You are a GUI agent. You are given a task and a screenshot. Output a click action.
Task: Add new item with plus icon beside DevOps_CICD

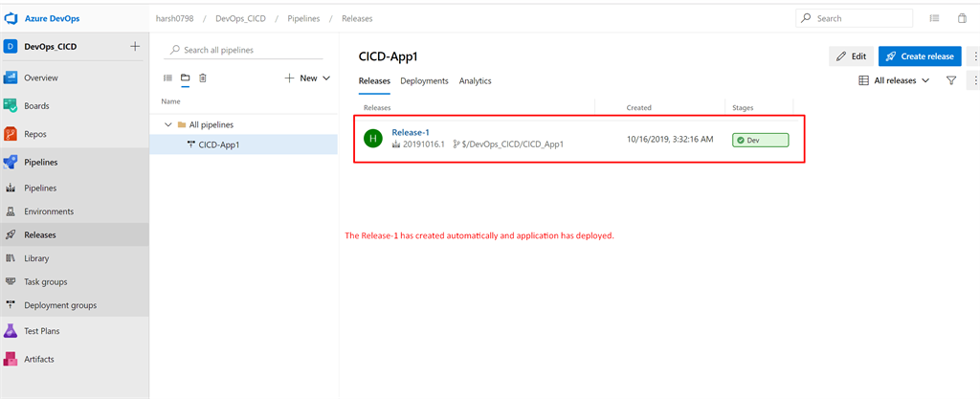point(134,46)
